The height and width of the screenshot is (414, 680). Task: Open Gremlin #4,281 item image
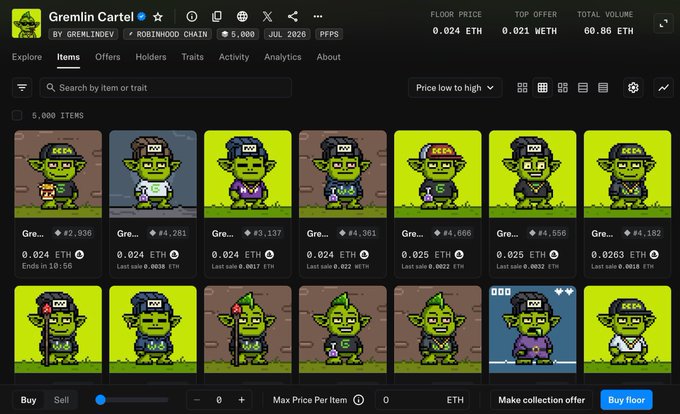click(153, 174)
